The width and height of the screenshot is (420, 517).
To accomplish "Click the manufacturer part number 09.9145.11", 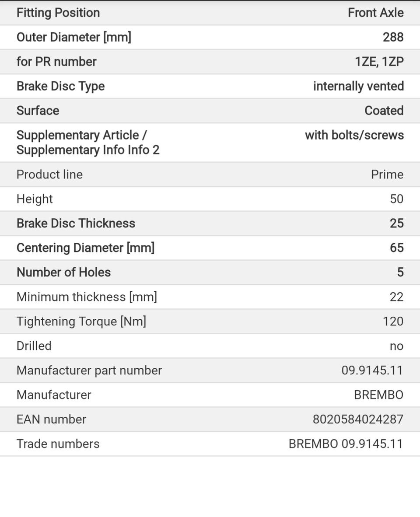I will click(372, 370).
